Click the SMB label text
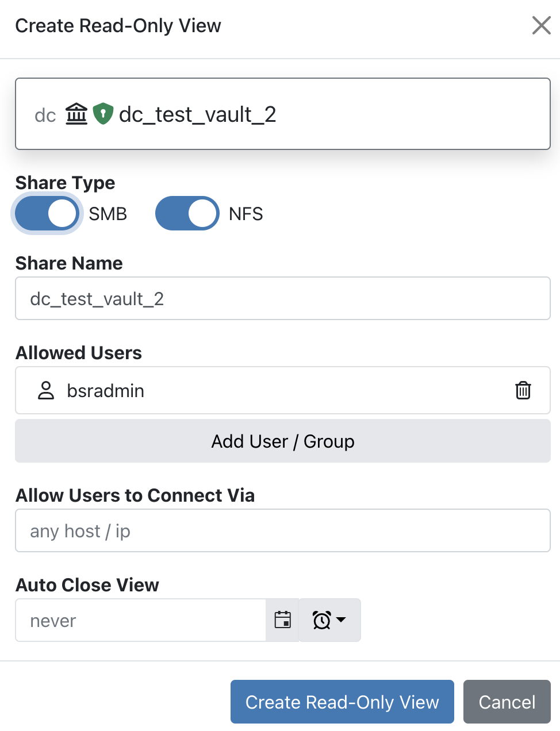 pos(108,214)
